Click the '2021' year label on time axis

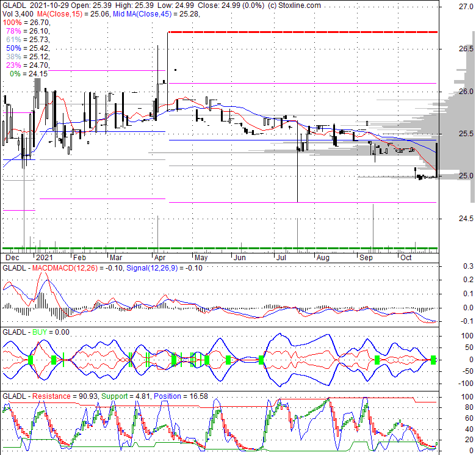pos(44,258)
